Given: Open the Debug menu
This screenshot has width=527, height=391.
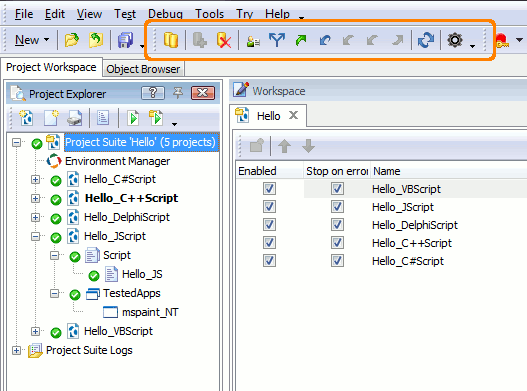Looking at the screenshot, I should [x=165, y=14].
